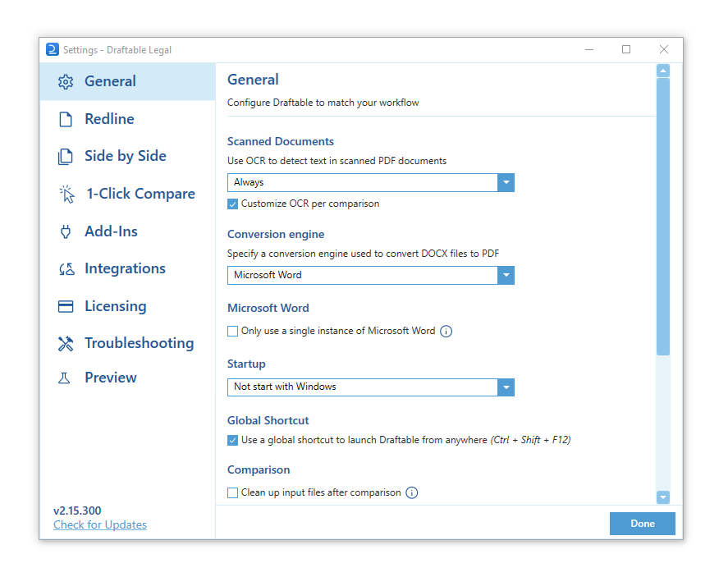Image resolution: width=728 pixels, height=577 pixels.
Task: Click the Check for Updates link
Action: [100, 525]
